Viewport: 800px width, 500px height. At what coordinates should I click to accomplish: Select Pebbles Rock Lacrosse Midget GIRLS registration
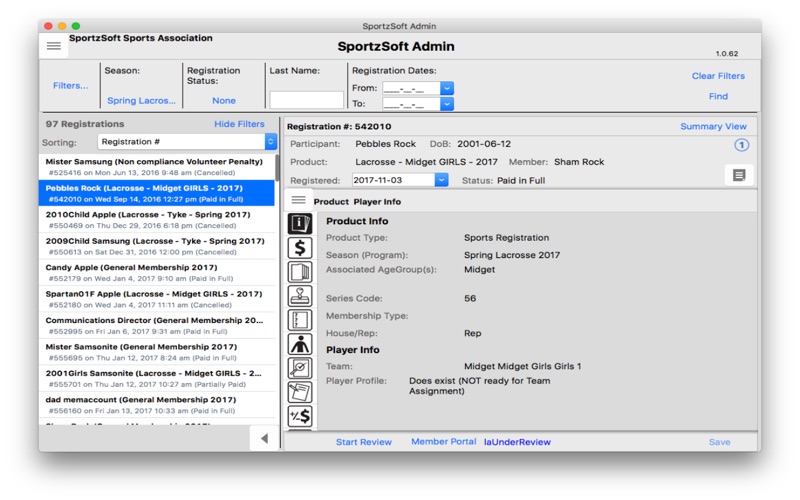tap(157, 193)
